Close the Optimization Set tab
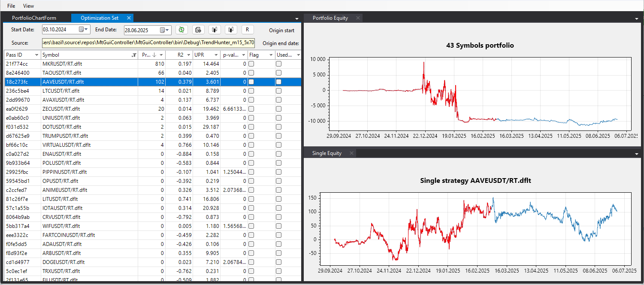Image resolution: width=644 pixels, height=285 pixels. point(129,18)
